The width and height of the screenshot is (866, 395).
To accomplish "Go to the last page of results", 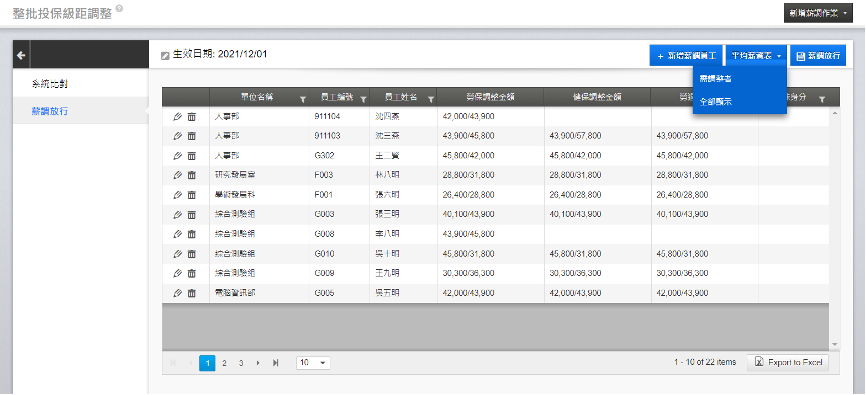I will (x=276, y=363).
